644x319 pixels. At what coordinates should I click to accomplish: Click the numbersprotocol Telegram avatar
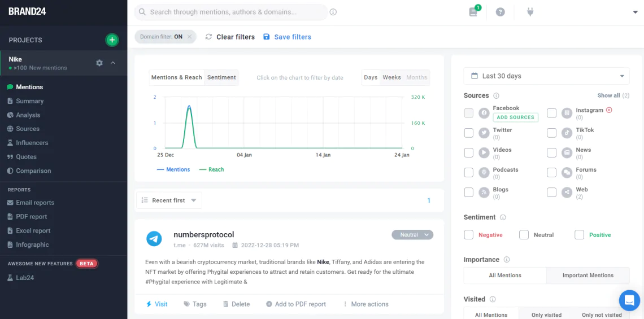[x=154, y=239]
